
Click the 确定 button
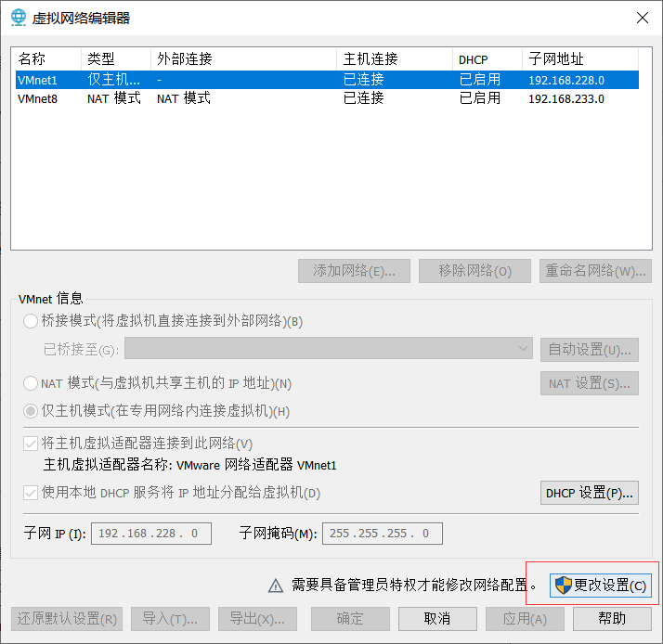[350, 619]
